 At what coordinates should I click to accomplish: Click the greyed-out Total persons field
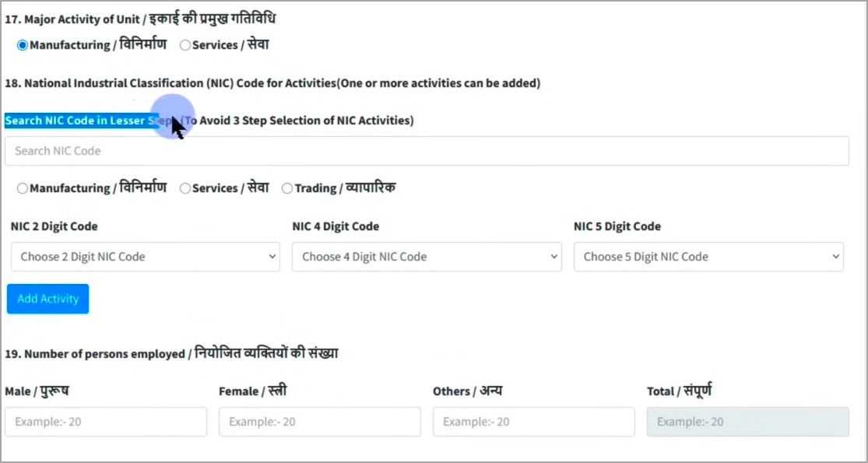coord(747,422)
